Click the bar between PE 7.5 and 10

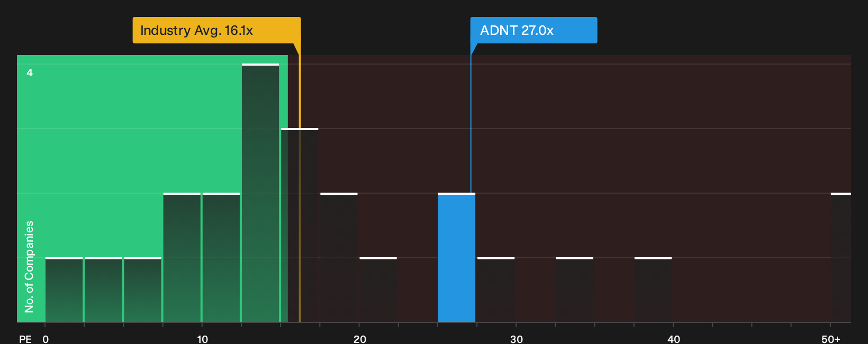(182, 257)
